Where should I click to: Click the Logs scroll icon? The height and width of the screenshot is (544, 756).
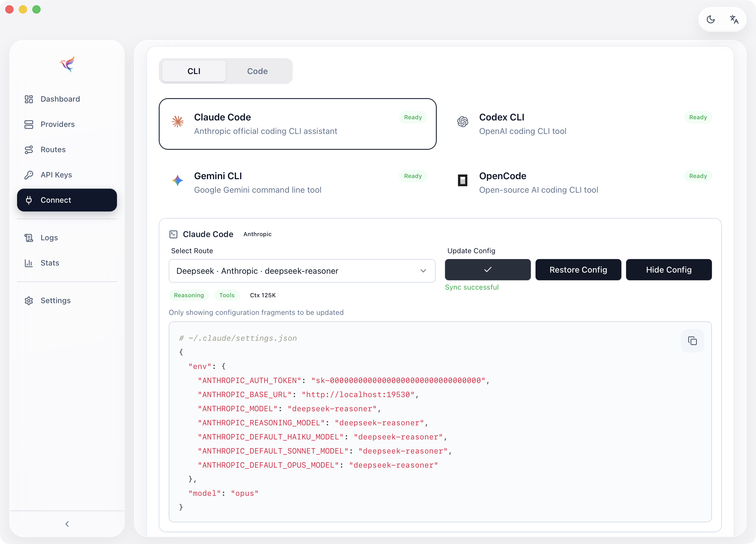29,238
